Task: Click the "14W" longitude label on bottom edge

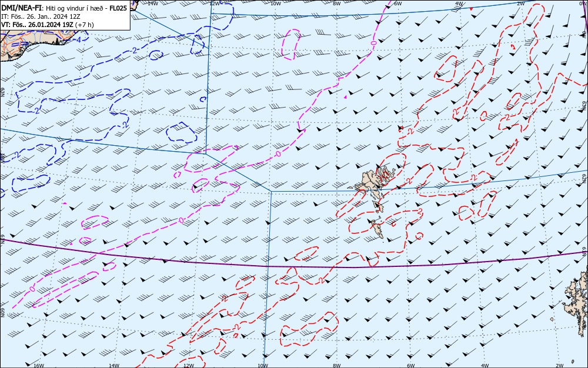Action: (x=114, y=366)
